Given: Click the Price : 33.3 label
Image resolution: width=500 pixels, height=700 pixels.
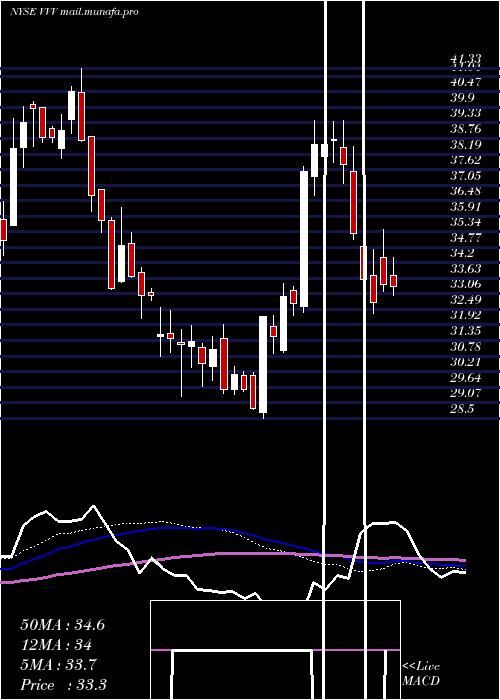Looking at the screenshot, I should (63, 684).
